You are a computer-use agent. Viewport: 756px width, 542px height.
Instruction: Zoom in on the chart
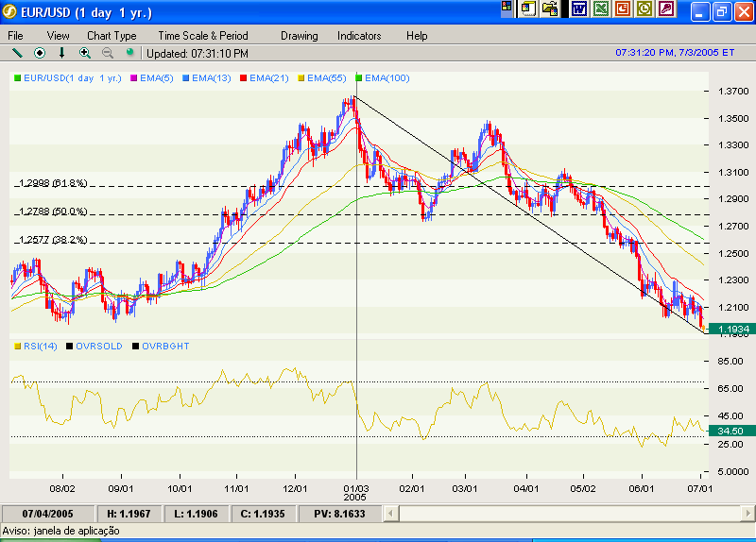point(85,53)
